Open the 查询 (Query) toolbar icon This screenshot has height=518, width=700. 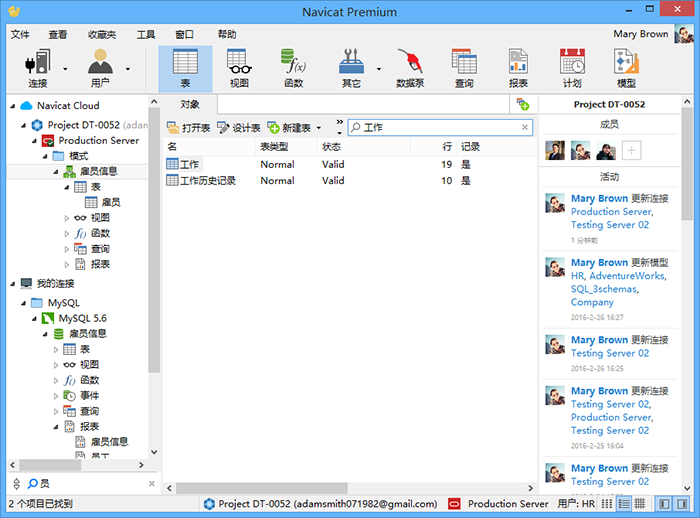pos(464,68)
